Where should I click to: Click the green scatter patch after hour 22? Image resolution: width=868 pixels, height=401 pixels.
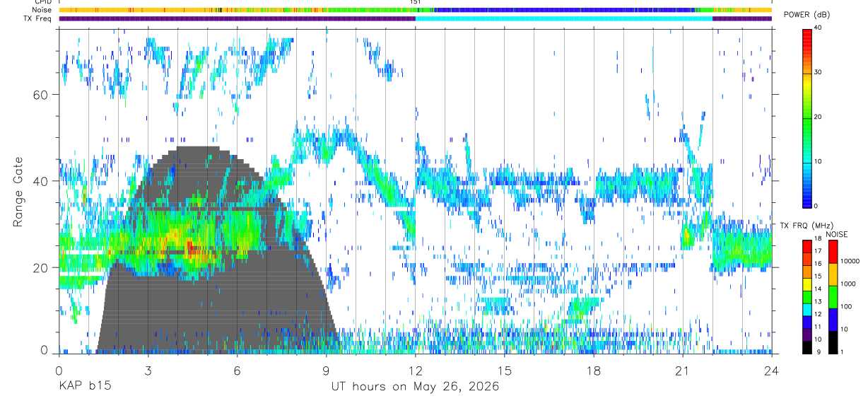tap(742, 249)
